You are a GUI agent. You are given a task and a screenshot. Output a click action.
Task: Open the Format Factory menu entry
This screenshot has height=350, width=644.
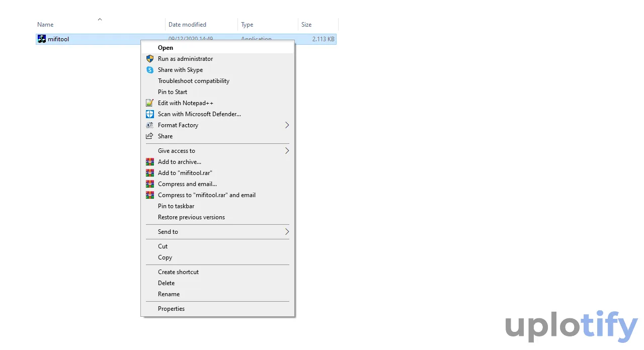coord(217,125)
